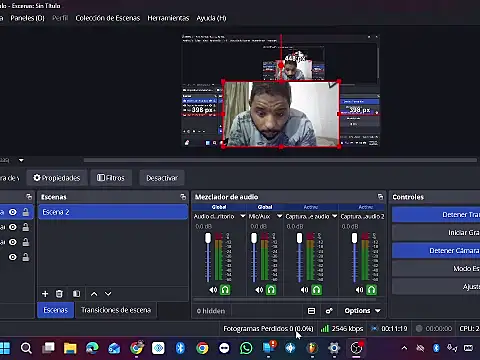The height and width of the screenshot is (360, 480).
Task: Switch the mixer layout using the layout icon
Action: tap(311, 311)
